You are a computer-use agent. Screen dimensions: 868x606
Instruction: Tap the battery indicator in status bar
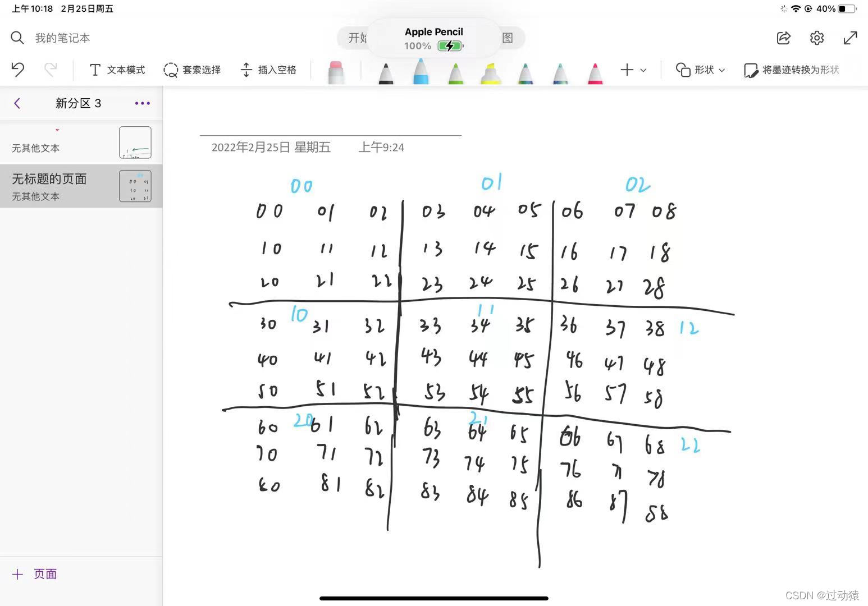pos(847,8)
